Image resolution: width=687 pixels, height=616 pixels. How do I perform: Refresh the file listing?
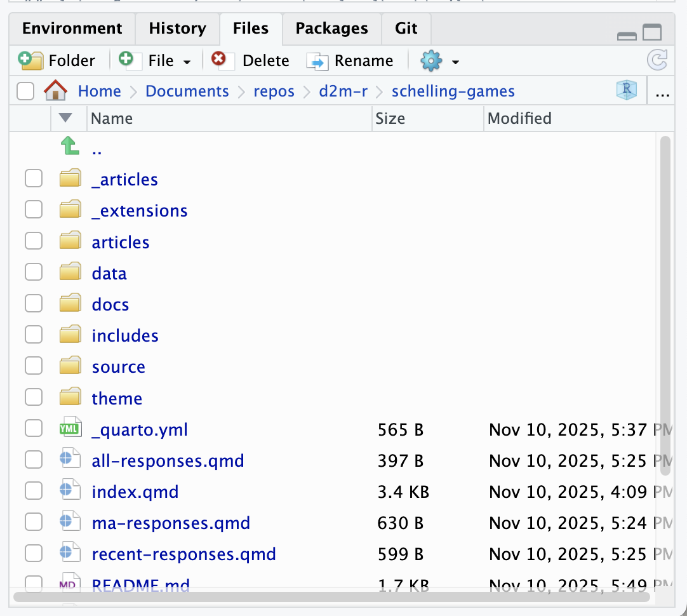657,60
